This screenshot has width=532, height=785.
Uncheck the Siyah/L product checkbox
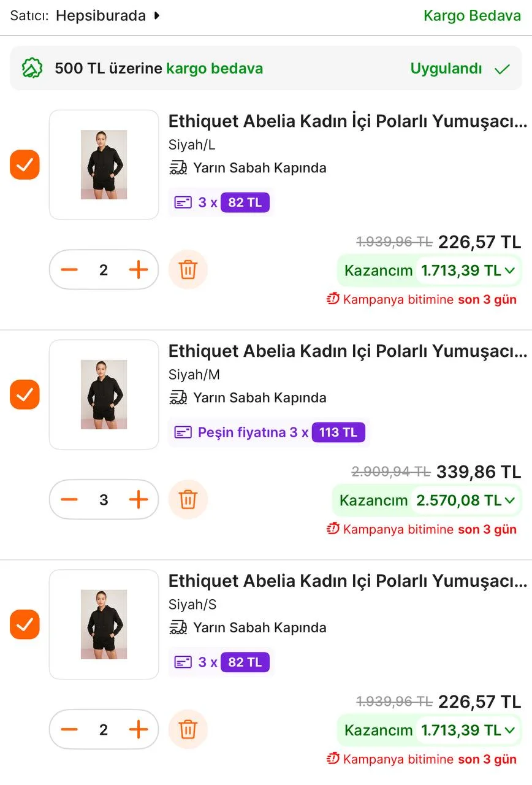point(25,164)
